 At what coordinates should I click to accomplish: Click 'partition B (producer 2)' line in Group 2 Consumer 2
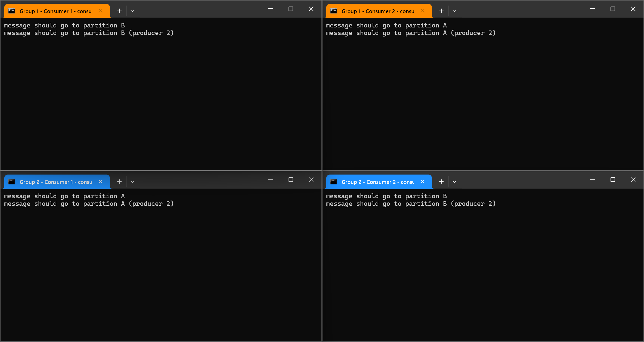click(411, 204)
